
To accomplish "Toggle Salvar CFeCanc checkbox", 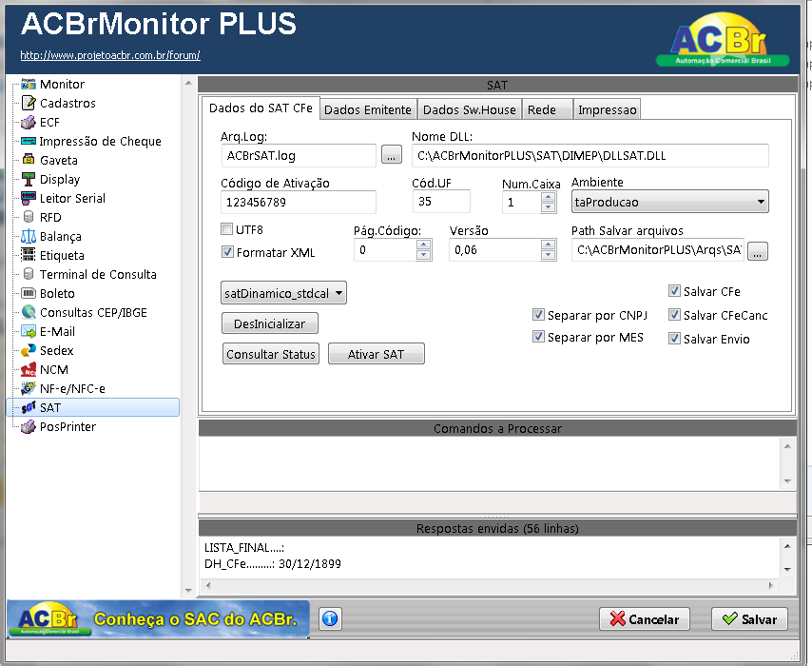I will tap(674, 315).
